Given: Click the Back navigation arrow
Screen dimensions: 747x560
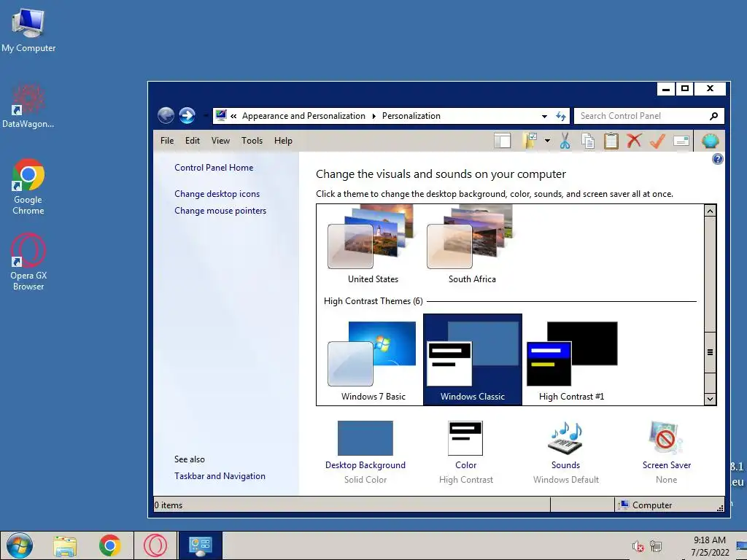Looking at the screenshot, I should (x=166, y=115).
